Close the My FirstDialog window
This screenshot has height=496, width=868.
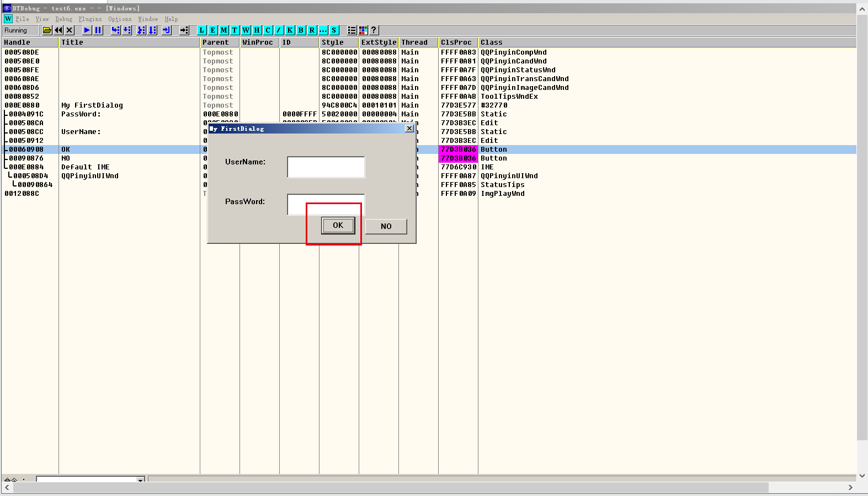409,128
